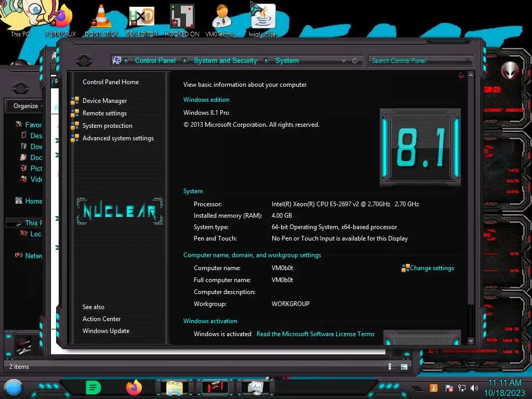Viewport: 532px width, 399px height.
Task: Switch to the System monitor taskbar item
Action: (x=256, y=388)
